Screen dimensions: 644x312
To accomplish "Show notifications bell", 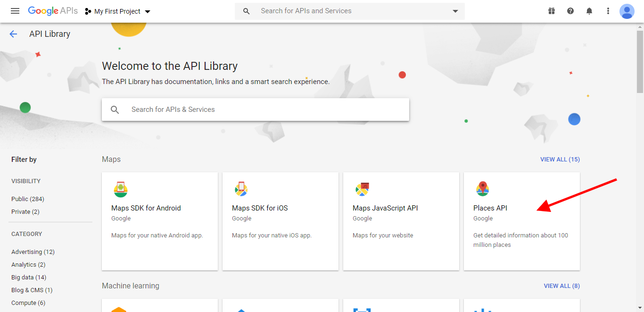I will click(x=589, y=11).
